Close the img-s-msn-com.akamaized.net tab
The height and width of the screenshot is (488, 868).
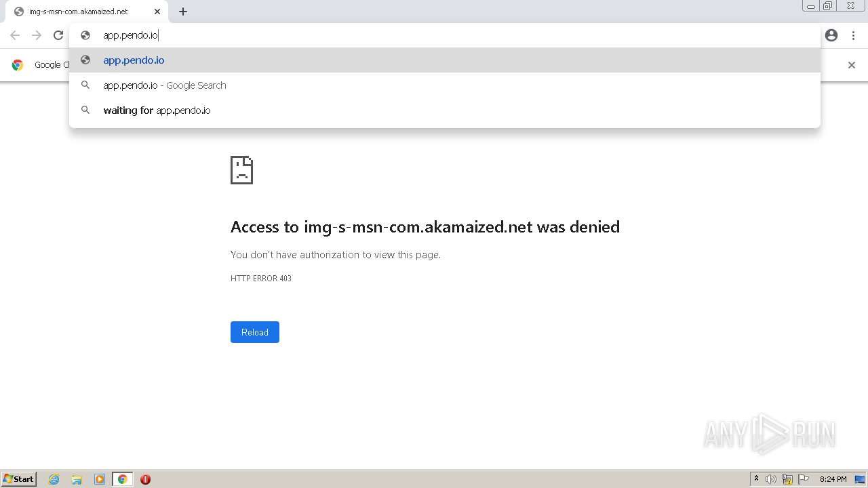point(157,12)
